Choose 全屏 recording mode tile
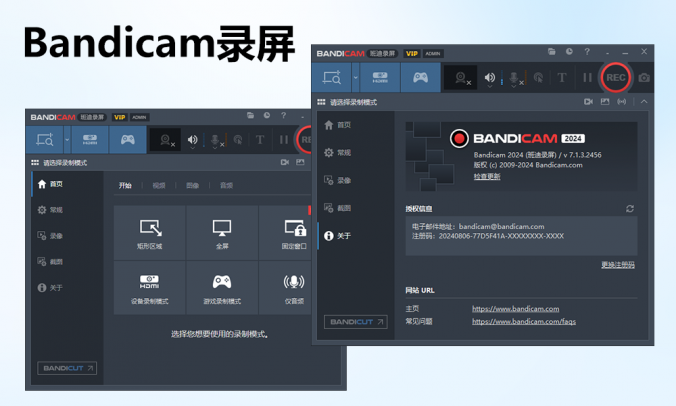676x406 pixels. click(222, 233)
